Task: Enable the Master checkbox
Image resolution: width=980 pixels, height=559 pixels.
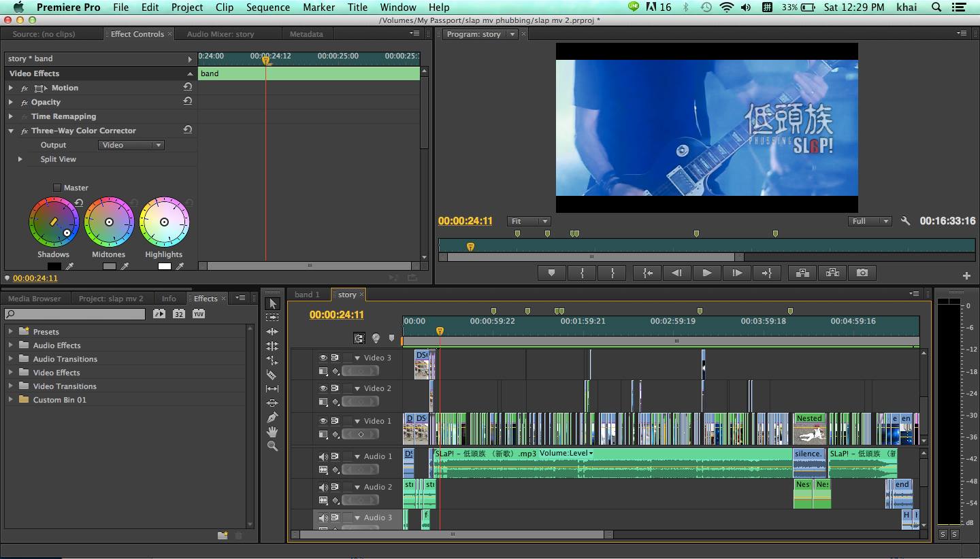Action: (57, 188)
